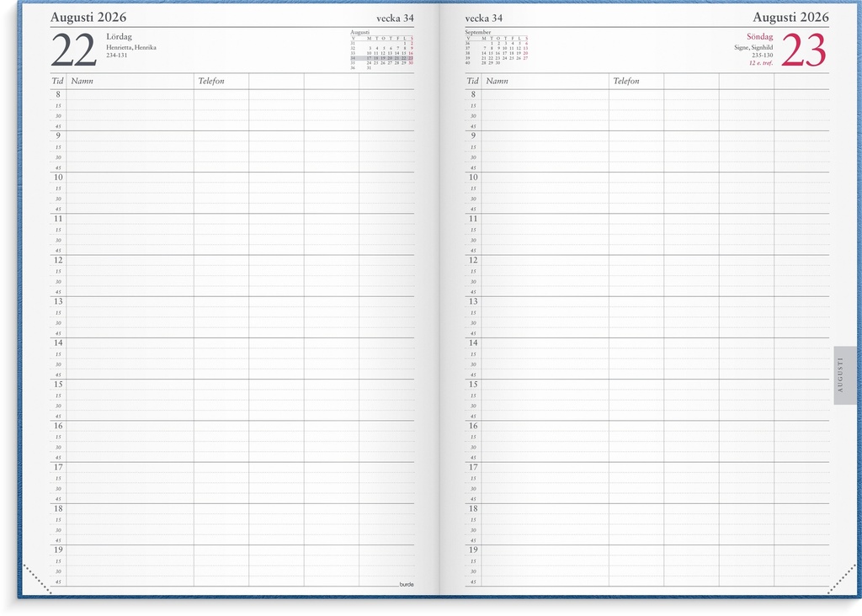Viewport: 862px width, 616px height.
Task: Click the 'Lördag' day label
Action: click(120, 37)
